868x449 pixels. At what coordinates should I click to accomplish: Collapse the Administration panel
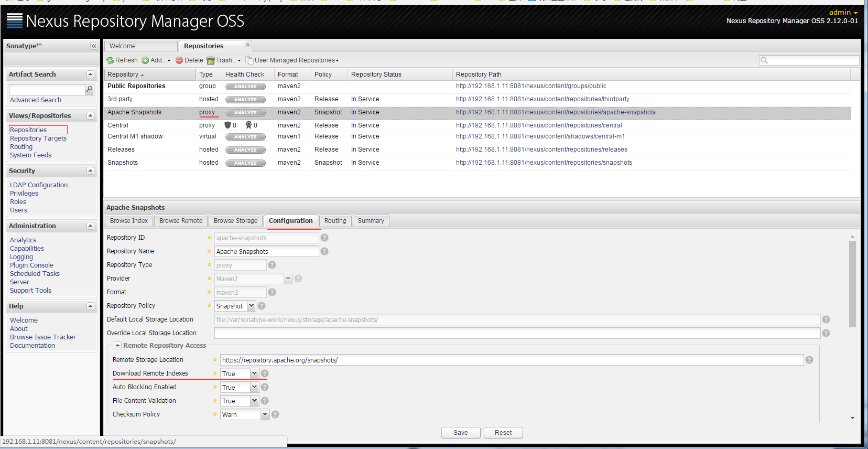point(90,226)
